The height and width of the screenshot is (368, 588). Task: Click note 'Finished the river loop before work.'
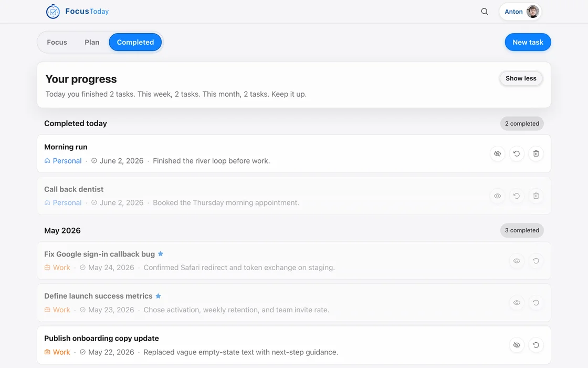[x=211, y=161]
